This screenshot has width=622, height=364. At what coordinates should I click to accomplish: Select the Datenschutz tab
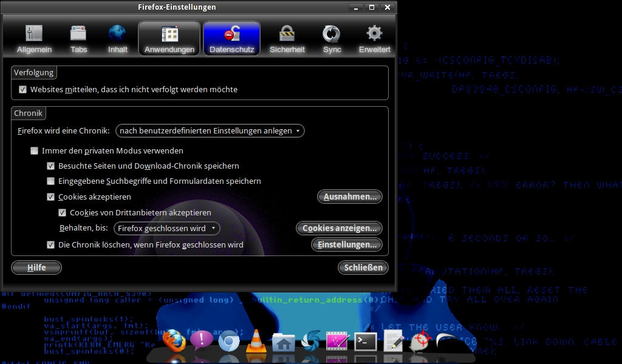pos(231,38)
